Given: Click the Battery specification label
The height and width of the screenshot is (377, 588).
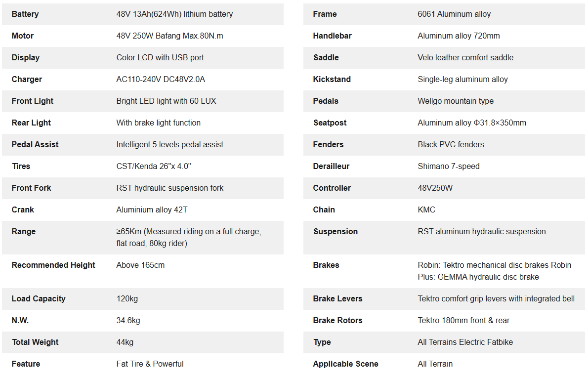Looking at the screenshot, I should (x=25, y=14).
